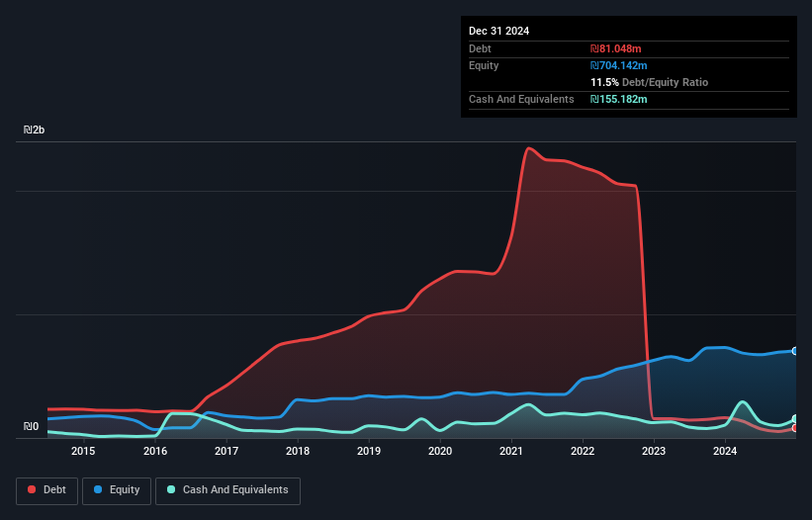Click the ₪704.142m equity value

619,65
